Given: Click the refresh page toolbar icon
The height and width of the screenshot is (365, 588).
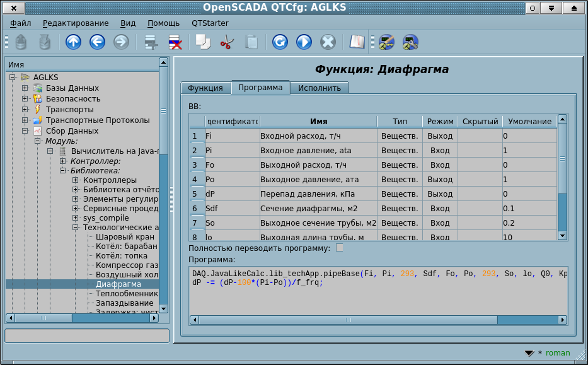Looking at the screenshot, I should click(x=280, y=42).
